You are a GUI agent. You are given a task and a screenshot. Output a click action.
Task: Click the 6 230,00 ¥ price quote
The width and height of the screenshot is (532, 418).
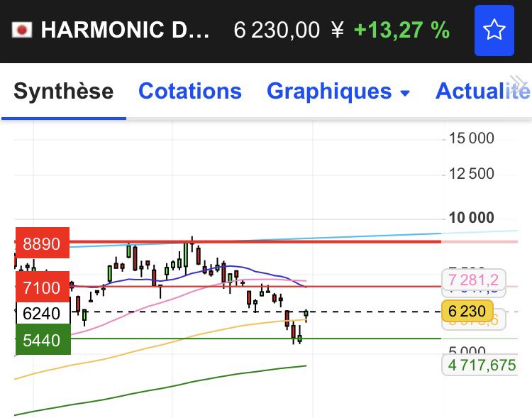coord(289,30)
